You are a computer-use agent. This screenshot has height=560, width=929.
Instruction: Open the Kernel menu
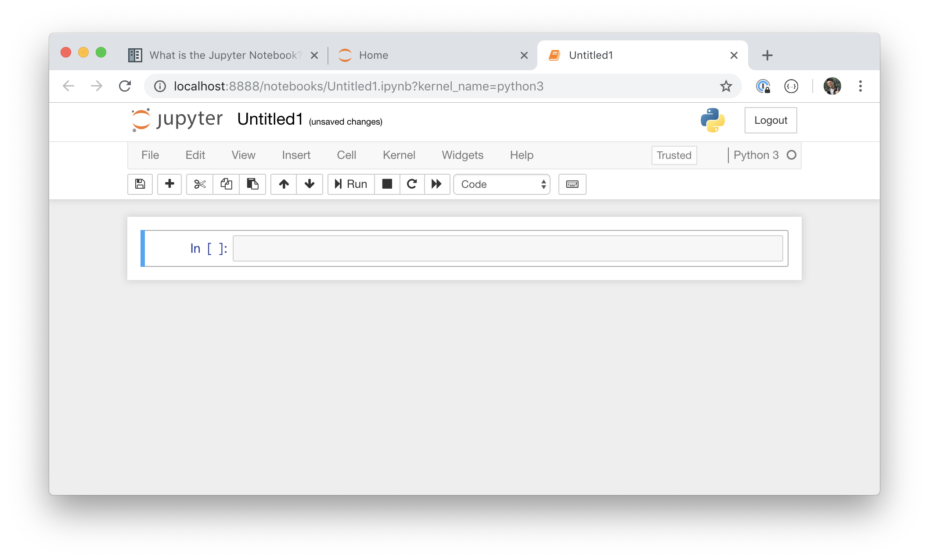pyautogui.click(x=399, y=155)
